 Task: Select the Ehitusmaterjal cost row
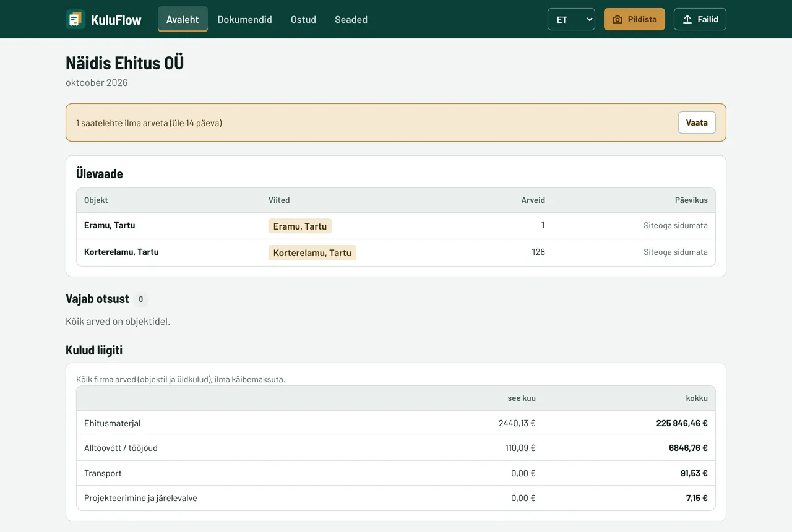pyautogui.click(x=396, y=423)
